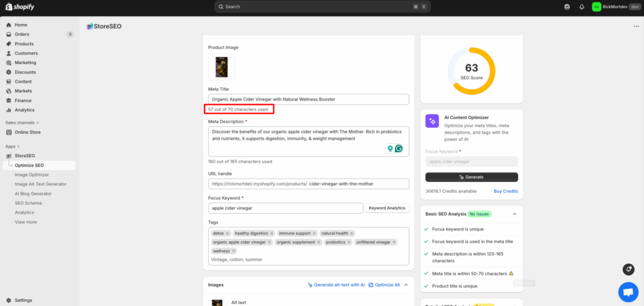Open the Settings gear in sidebar
Screen dimensions: 644x306
9,300
